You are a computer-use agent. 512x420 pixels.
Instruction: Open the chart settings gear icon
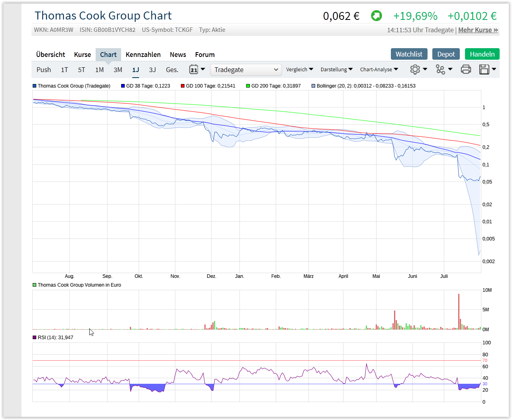[416, 69]
